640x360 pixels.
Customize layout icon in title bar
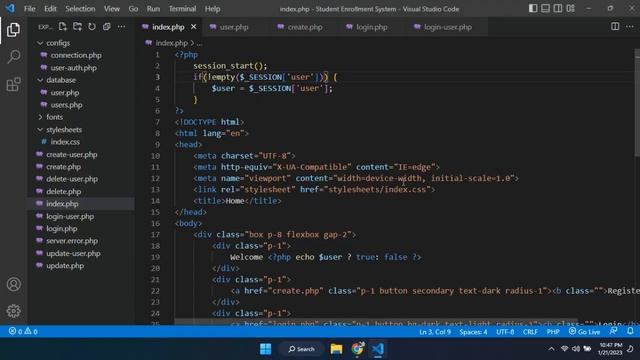click(x=571, y=9)
